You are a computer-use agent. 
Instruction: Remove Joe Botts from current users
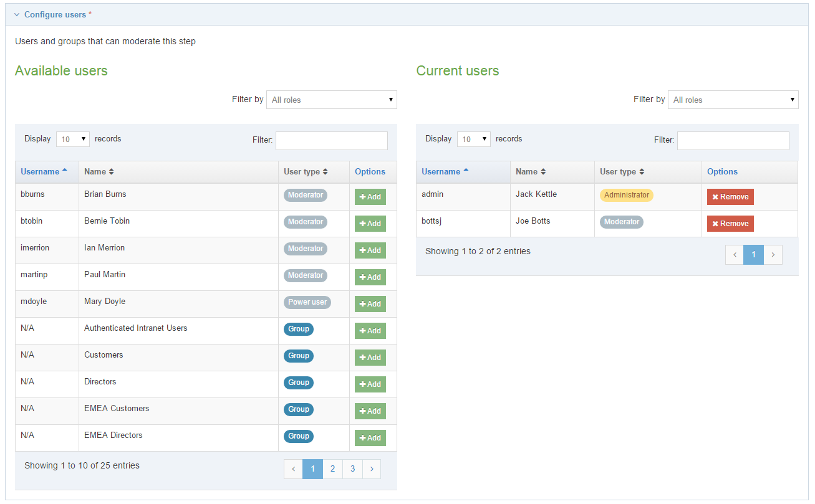point(730,224)
